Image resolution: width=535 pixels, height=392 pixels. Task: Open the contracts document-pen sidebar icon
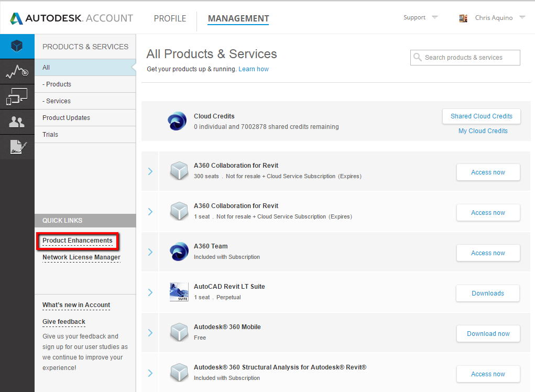(17, 147)
